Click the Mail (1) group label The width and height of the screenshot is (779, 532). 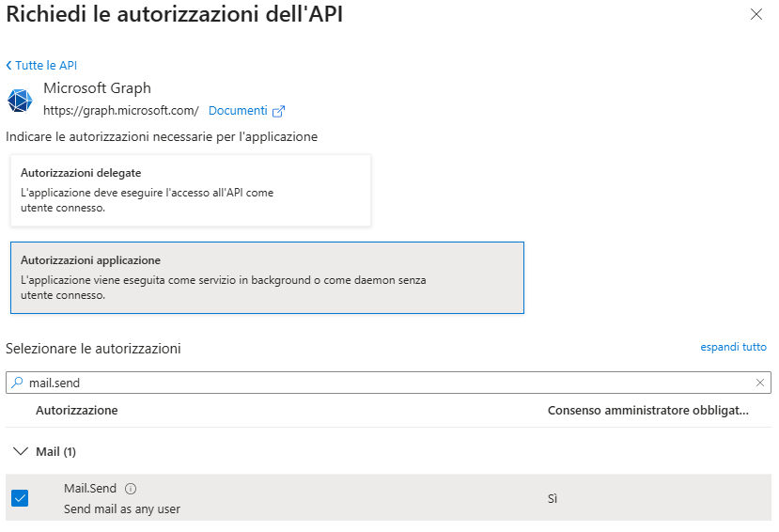pos(55,452)
